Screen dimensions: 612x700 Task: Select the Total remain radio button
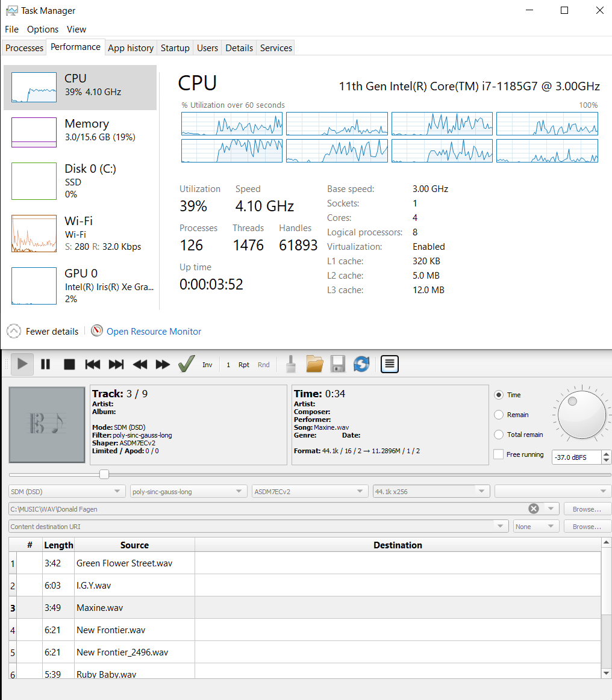[499, 435]
